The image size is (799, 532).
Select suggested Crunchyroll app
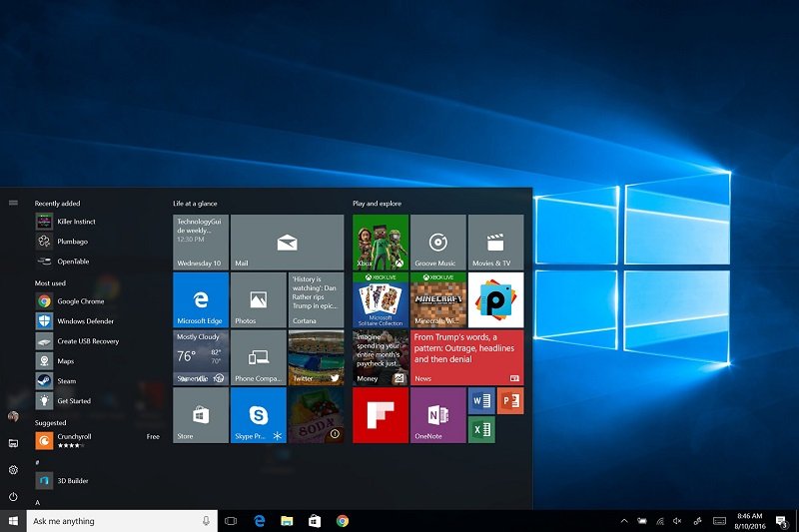97,440
